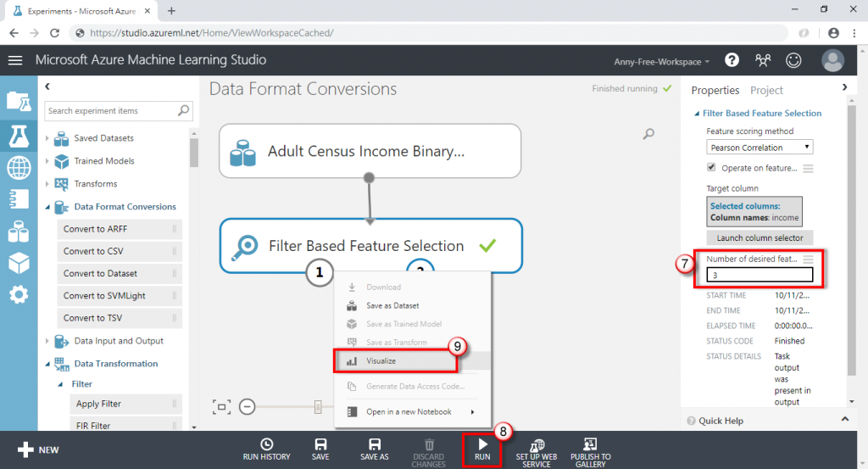Click the canvas zoom slider handle

[x=318, y=407]
